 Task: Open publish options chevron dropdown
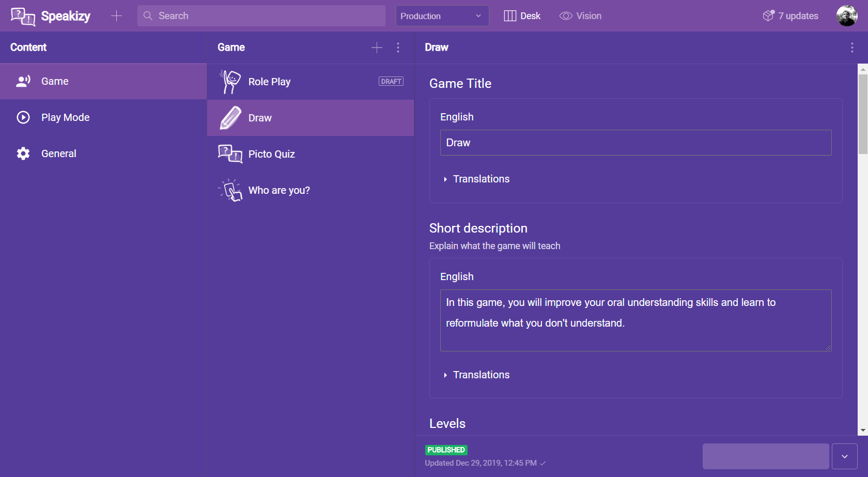point(845,456)
